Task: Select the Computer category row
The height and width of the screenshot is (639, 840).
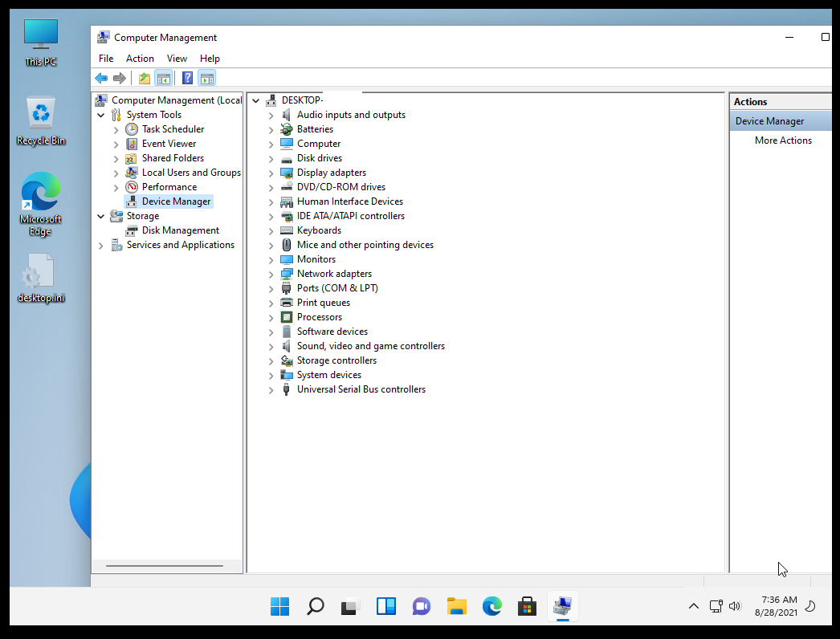Action: pos(319,144)
